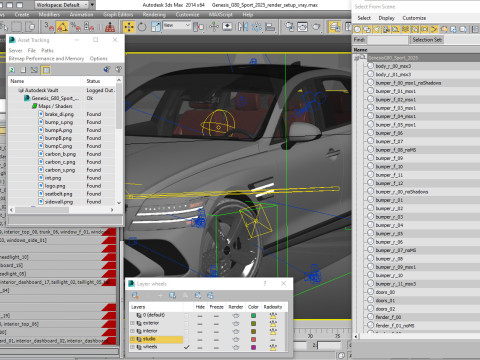Toggle the Display Helpers filter in Select From Scene
480x360 pixels.
coord(396,29)
